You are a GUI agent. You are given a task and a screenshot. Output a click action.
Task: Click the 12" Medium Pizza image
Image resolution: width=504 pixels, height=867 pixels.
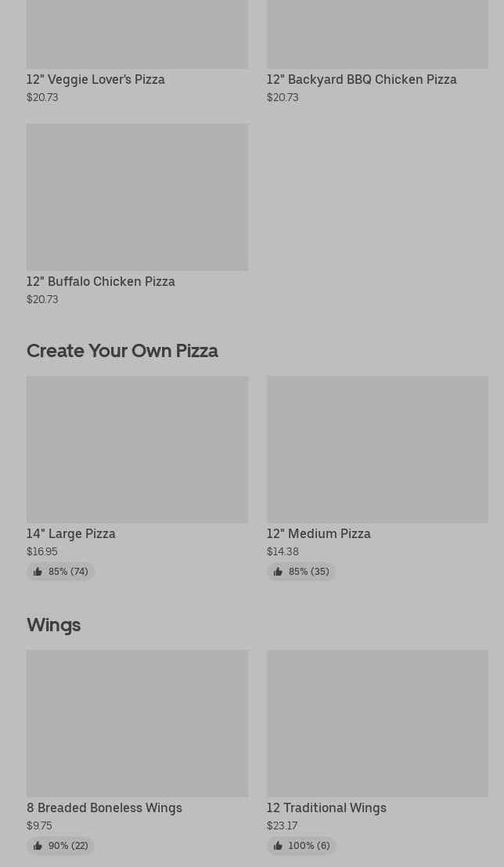click(x=377, y=450)
